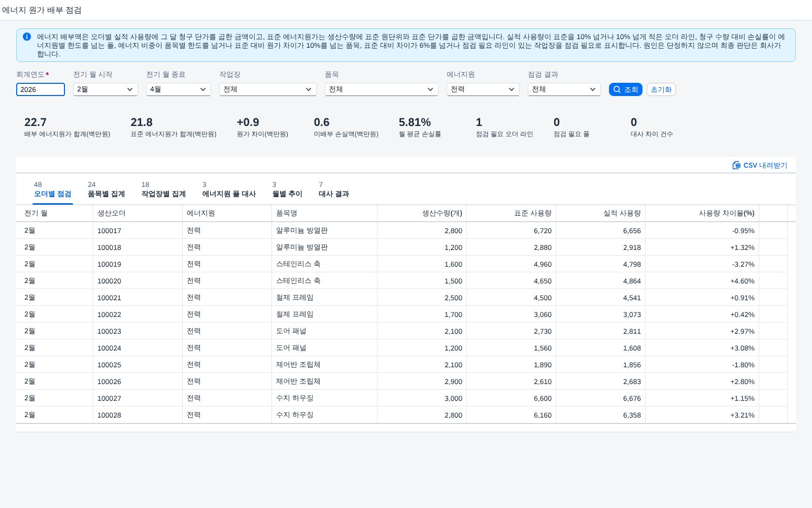This screenshot has height=508, width=812.
Task: Click the CSV download icon
Action: pos(736,165)
